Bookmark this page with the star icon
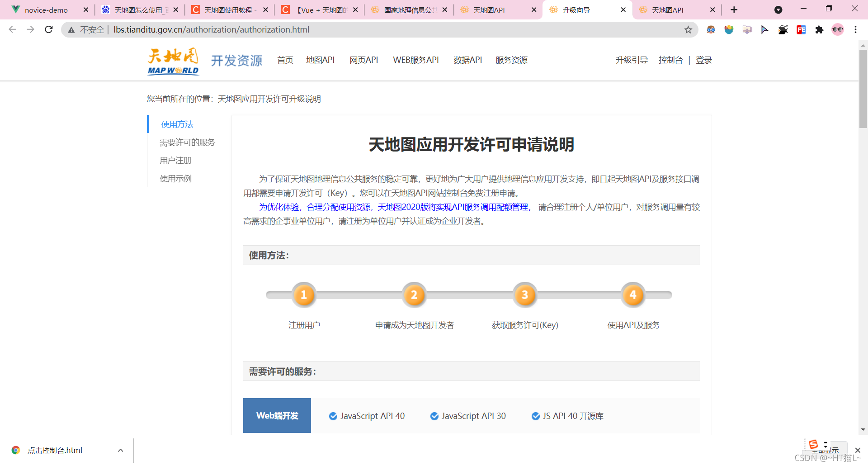The image size is (868, 466). [688, 30]
